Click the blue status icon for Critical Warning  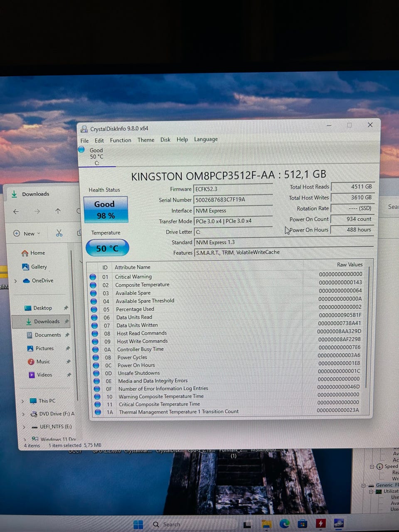coord(93,277)
